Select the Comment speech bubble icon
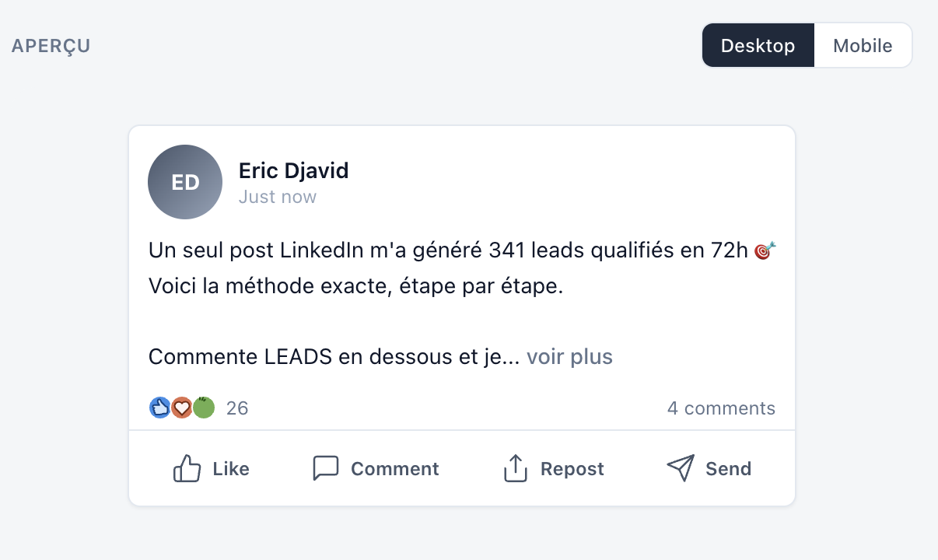Viewport: 938px width, 560px height. [x=325, y=467]
